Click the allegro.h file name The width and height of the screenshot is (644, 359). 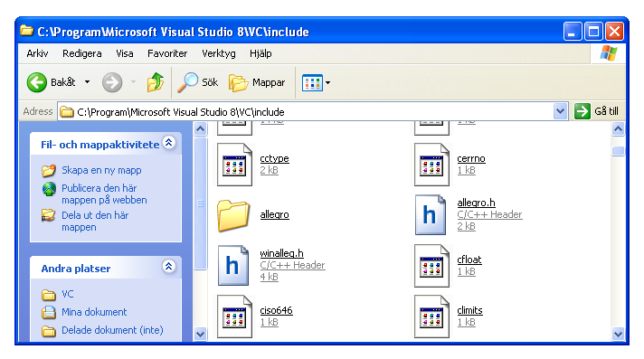(476, 203)
